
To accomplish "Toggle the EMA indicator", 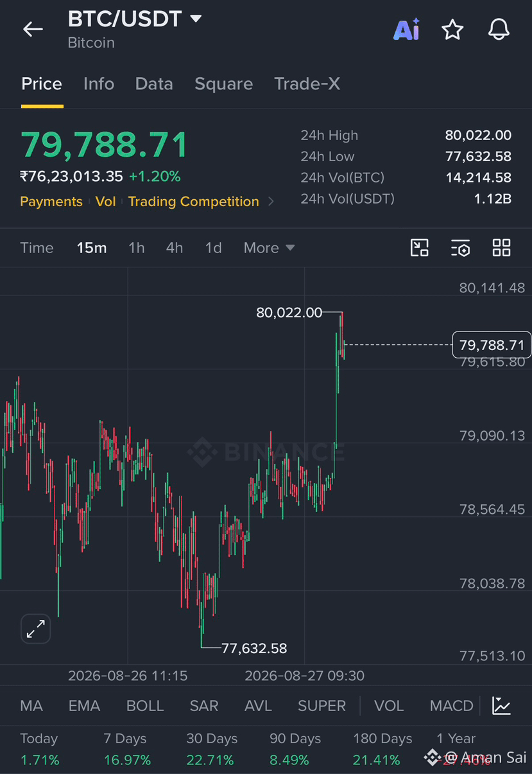I will tap(84, 706).
